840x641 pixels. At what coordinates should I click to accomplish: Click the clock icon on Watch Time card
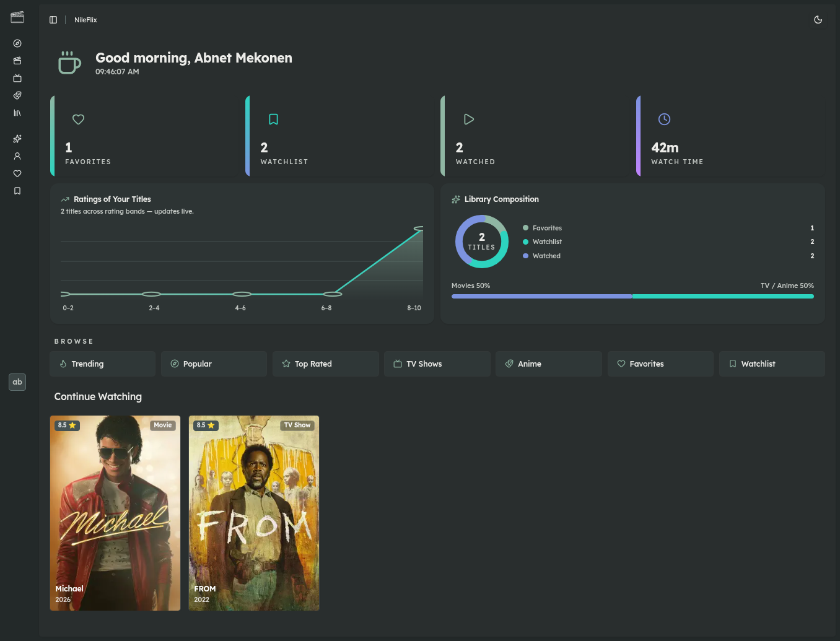(x=664, y=120)
